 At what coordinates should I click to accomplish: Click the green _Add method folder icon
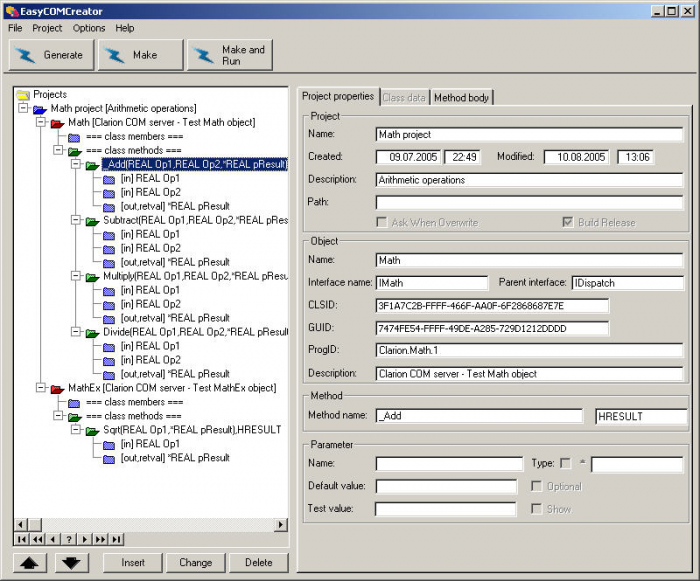(x=92, y=165)
